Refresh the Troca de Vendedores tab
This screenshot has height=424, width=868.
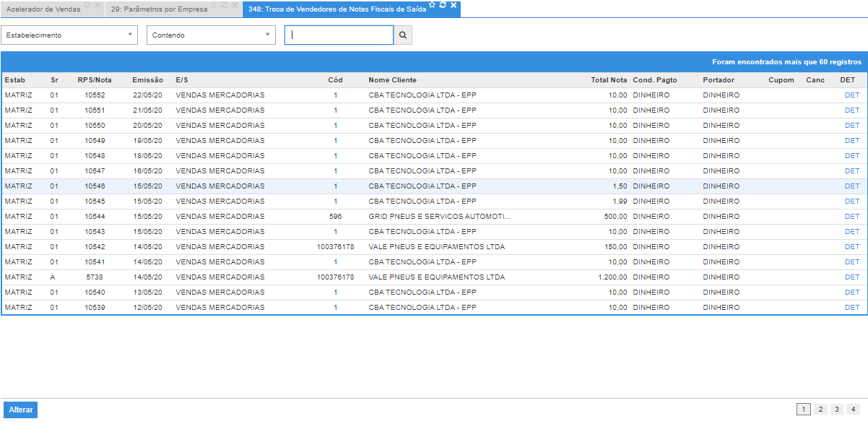[x=443, y=4]
